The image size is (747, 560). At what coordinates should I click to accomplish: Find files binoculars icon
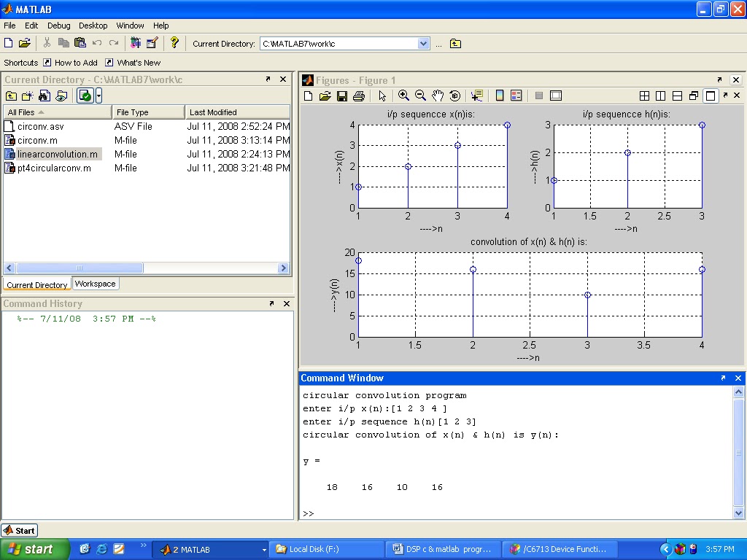(x=44, y=96)
